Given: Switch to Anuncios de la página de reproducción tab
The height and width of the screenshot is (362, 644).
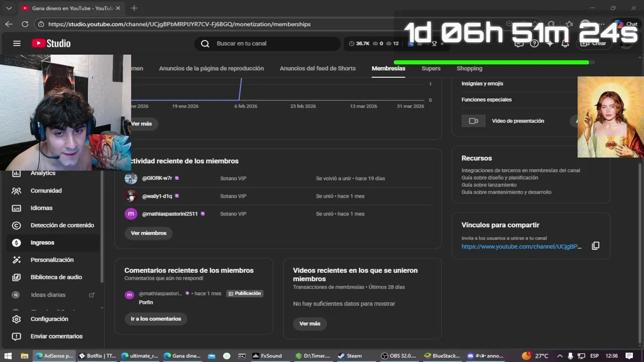Looking at the screenshot, I should (211, 68).
